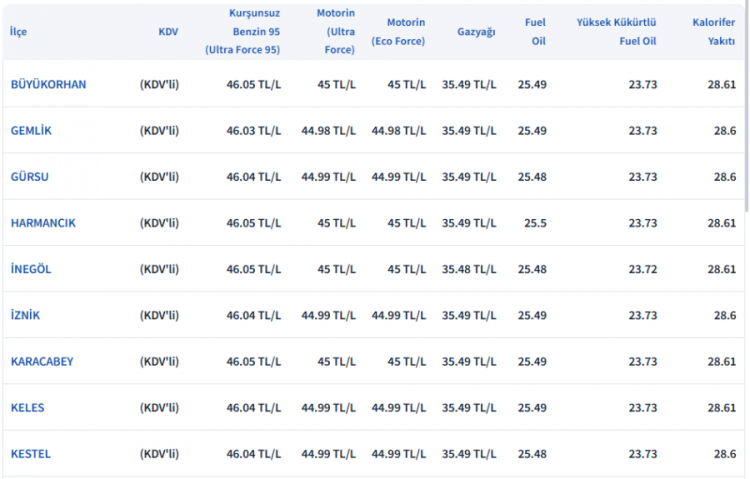Viewport: 750px width, 479px height.
Task: Open the BÜYÜKORHAN district link
Action: tap(48, 84)
